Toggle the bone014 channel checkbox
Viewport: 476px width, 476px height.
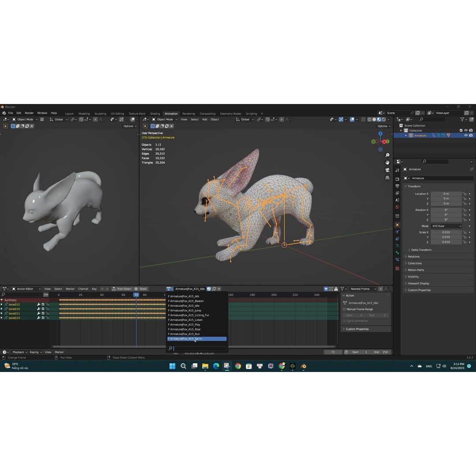coord(43,318)
